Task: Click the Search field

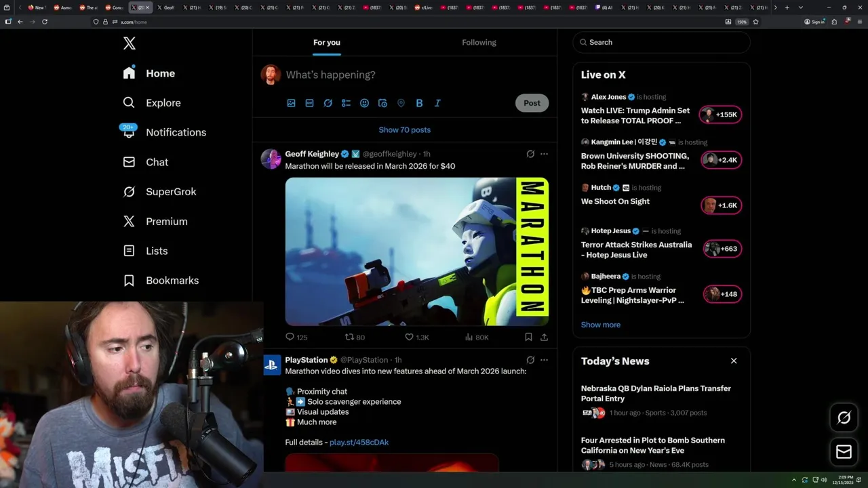Action: (661, 42)
